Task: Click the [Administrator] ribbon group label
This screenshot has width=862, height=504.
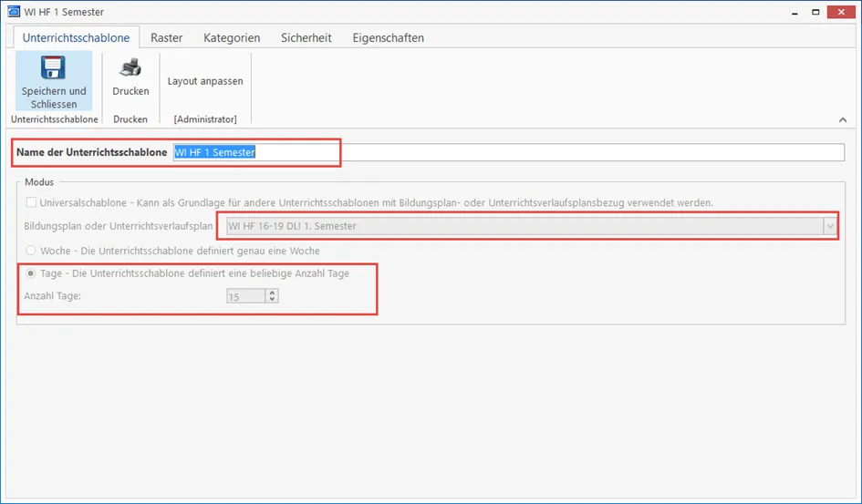Action: tap(205, 119)
